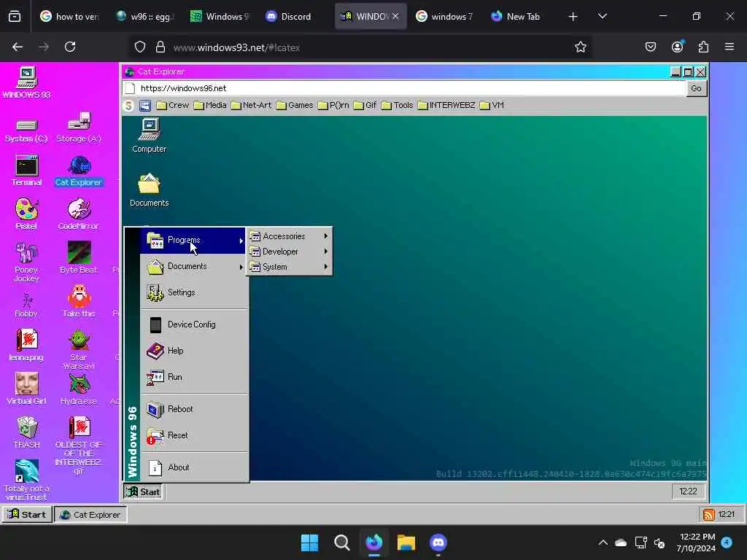Open new browser tab
The width and height of the screenshot is (747, 560).
coord(573,17)
